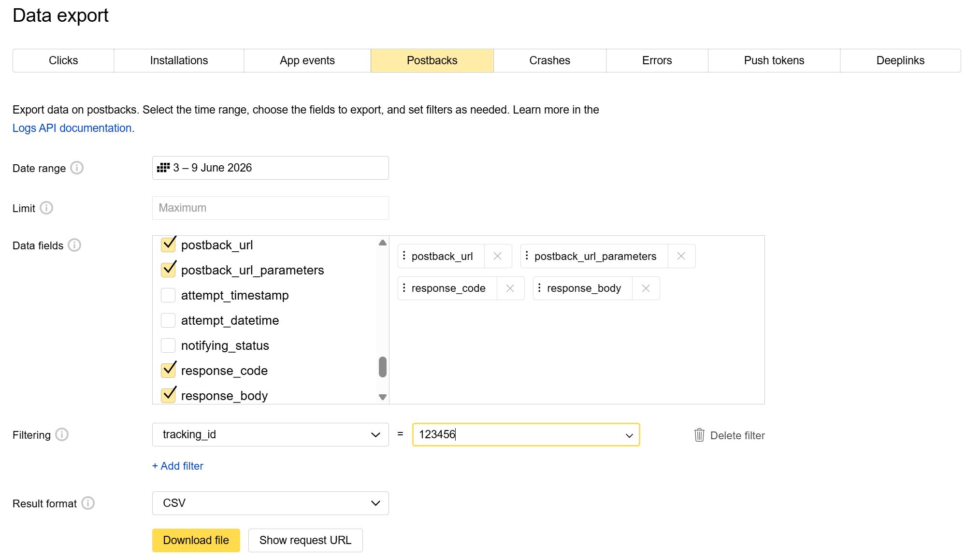Switch to the Clicks tab
Screen dimensions: 965x560
pyautogui.click(x=63, y=60)
